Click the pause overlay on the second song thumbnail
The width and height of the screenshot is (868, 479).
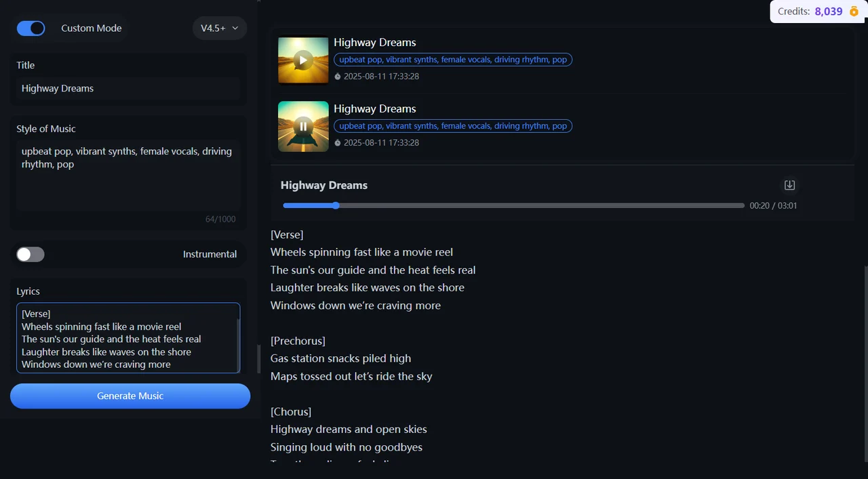tap(302, 126)
